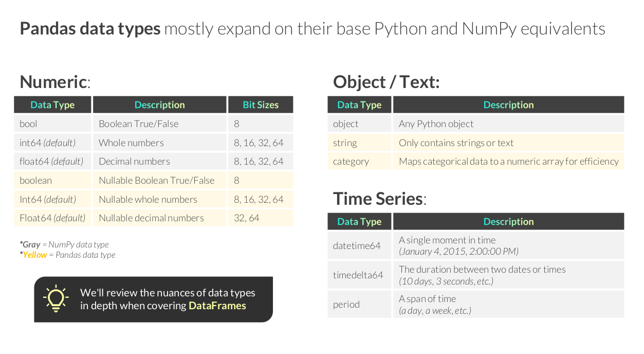Click the highlighted DataFrames keyword
Image resolution: width=644 pixels, height=354 pixels.
coord(217,306)
